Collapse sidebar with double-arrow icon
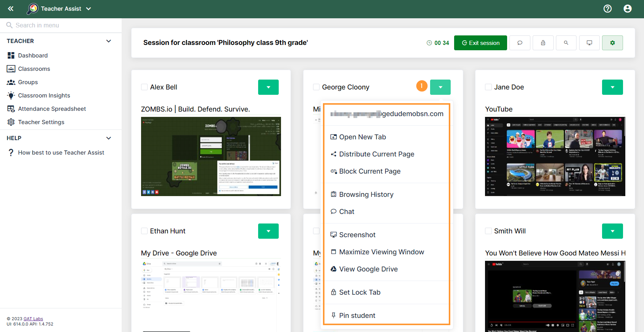This screenshot has height=332, width=644. [x=11, y=9]
